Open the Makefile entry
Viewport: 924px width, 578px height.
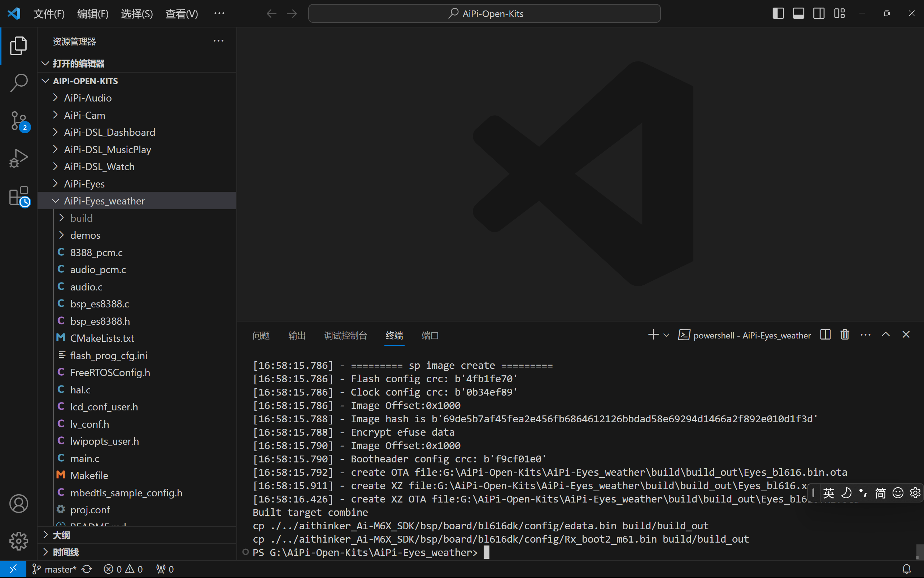click(137, 475)
